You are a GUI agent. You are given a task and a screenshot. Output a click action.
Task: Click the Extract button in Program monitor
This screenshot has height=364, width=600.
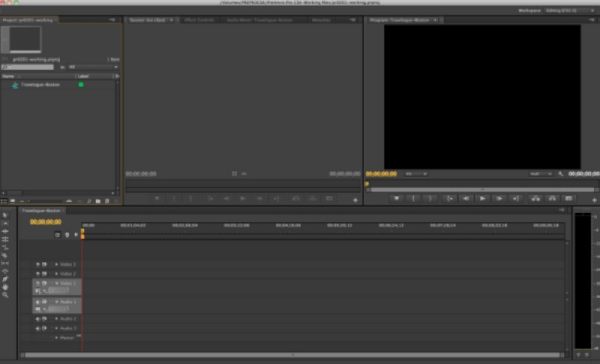[552, 198]
